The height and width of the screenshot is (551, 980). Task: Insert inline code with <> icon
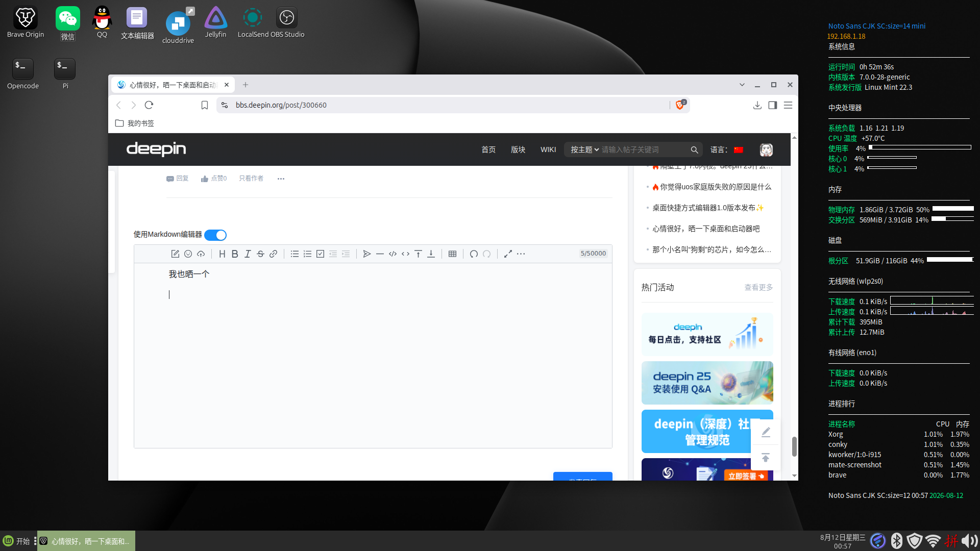click(405, 254)
